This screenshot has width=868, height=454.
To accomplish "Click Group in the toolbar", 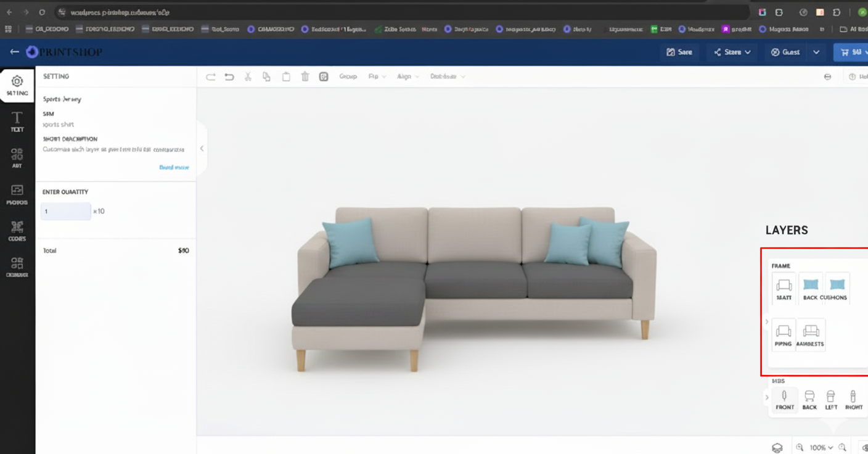I will point(348,76).
